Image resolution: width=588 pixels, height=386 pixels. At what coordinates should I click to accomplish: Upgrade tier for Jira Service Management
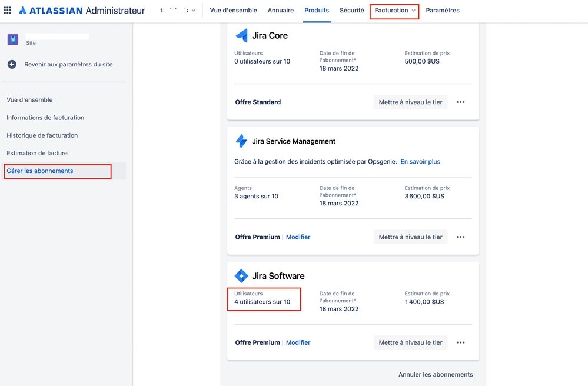click(x=411, y=237)
